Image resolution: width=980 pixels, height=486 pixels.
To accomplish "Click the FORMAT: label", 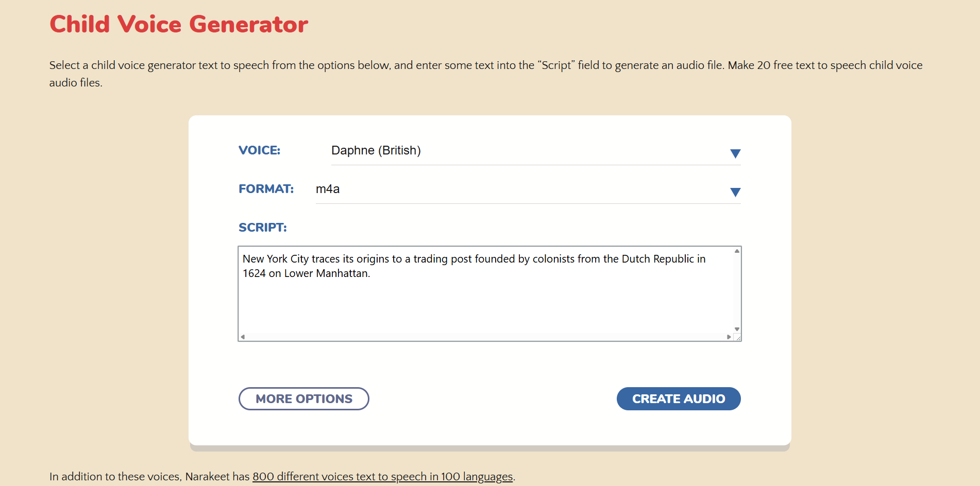I will tap(266, 189).
